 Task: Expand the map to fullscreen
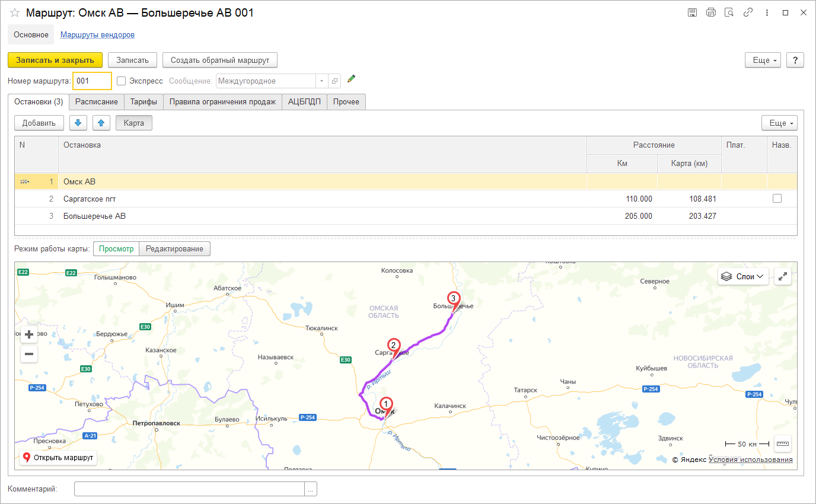(783, 276)
